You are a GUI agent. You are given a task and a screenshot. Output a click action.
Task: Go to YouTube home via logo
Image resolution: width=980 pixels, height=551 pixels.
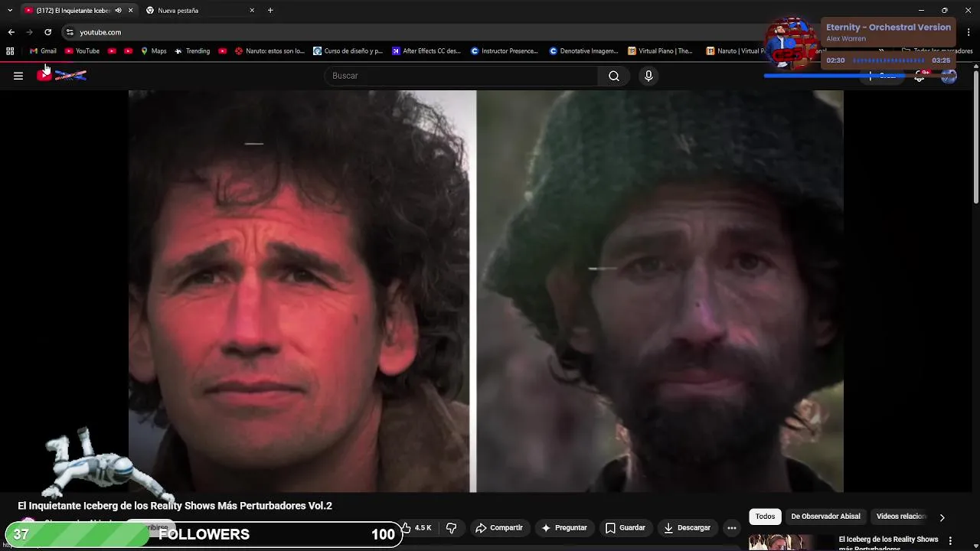[61, 75]
